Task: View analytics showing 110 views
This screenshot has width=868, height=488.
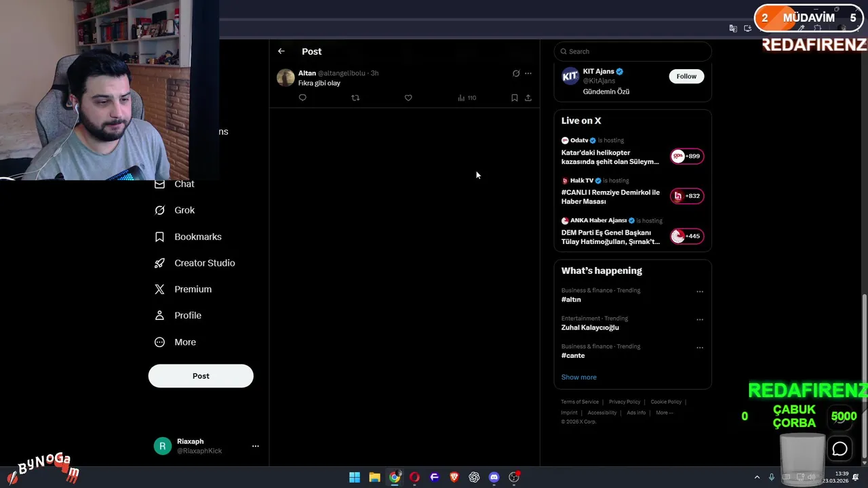Action: pos(467,98)
